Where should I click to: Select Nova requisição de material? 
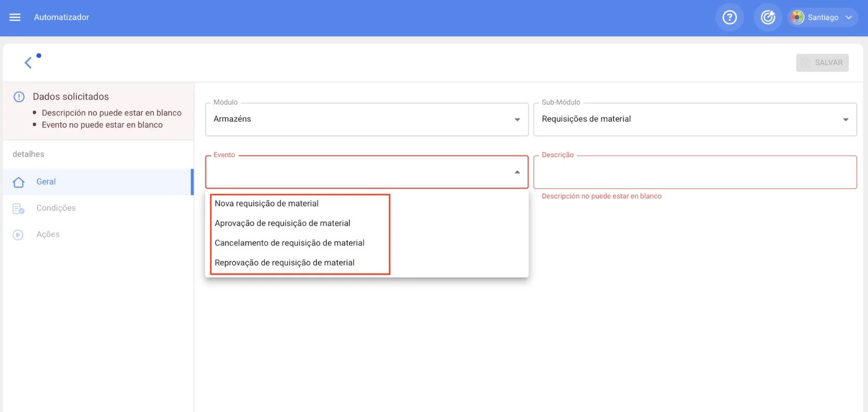pyautogui.click(x=266, y=203)
